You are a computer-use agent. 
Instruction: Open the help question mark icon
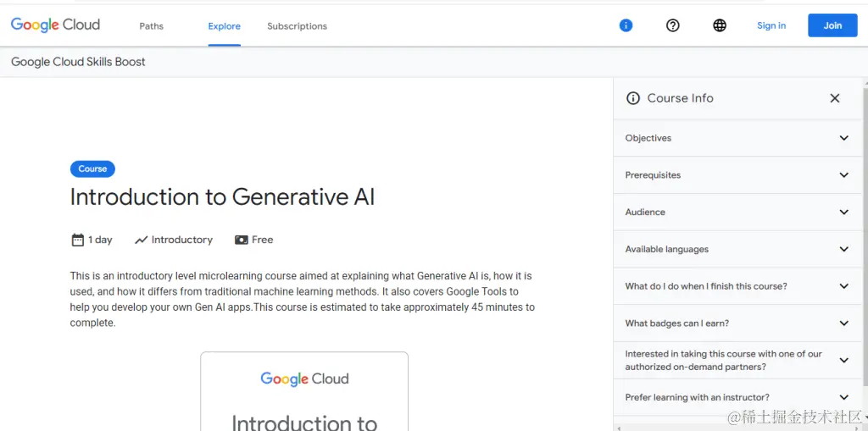tap(672, 25)
